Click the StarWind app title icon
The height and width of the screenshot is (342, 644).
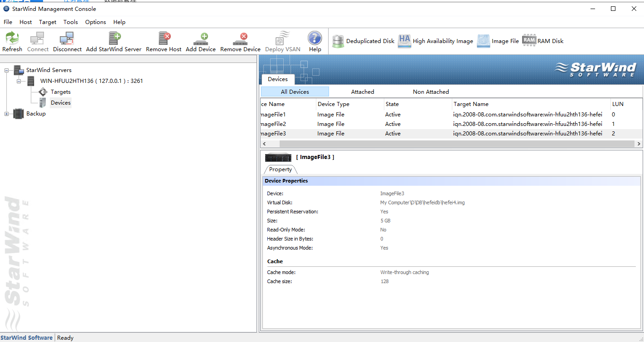tap(6, 9)
